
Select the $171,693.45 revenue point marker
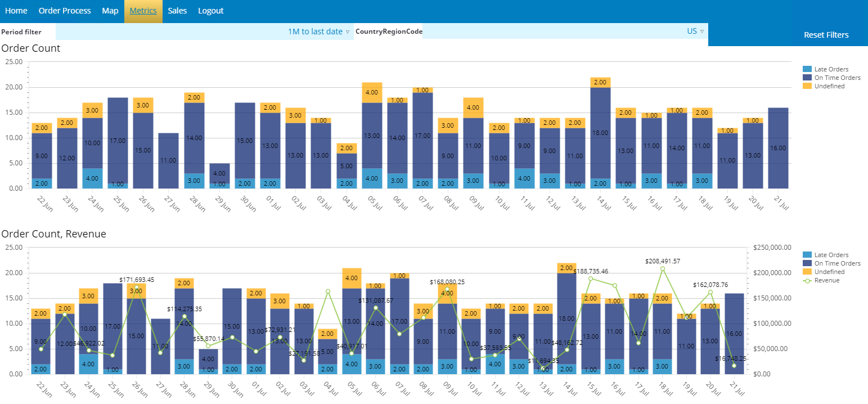pos(136,288)
